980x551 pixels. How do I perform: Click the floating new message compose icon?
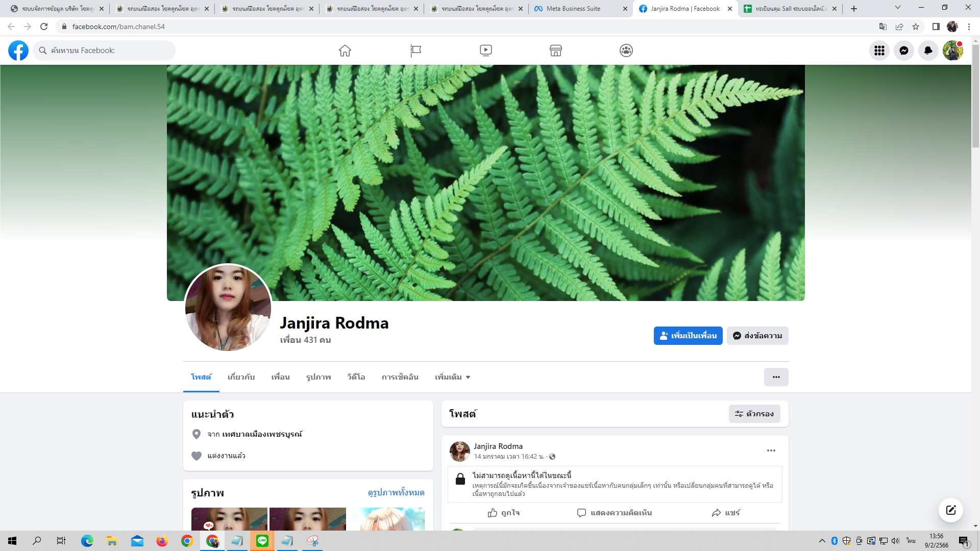950,510
